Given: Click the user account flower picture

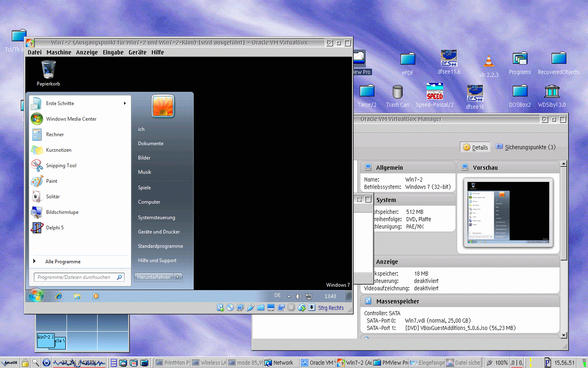Looking at the screenshot, I should pyautogui.click(x=163, y=106).
